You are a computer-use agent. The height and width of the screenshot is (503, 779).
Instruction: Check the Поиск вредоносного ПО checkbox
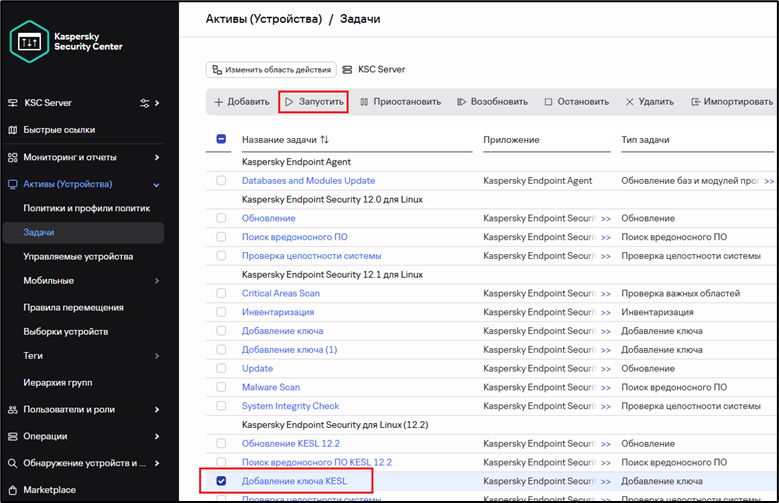tap(221, 237)
